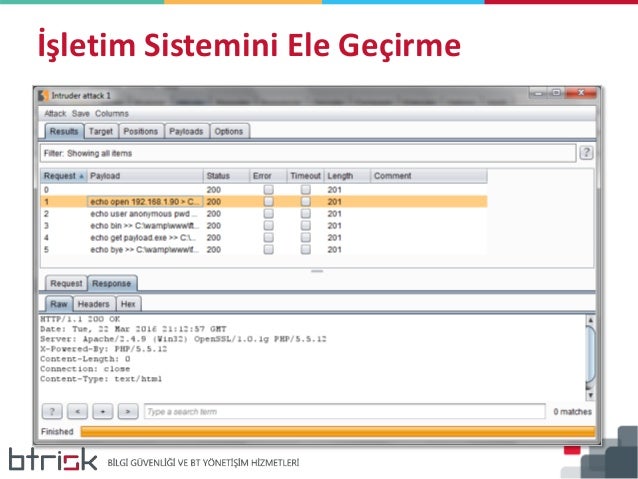This screenshot has height=479, width=638.
Task: Select the Raw view tab
Action: click(59, 304)
